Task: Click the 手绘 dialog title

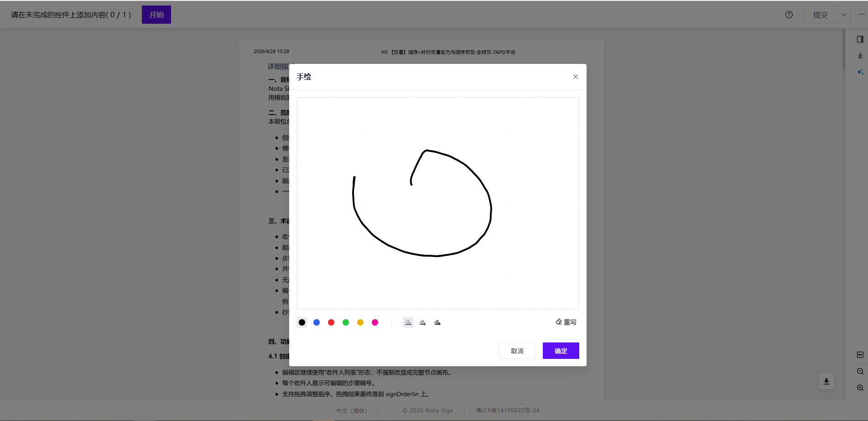Action: tap(304, 77)
